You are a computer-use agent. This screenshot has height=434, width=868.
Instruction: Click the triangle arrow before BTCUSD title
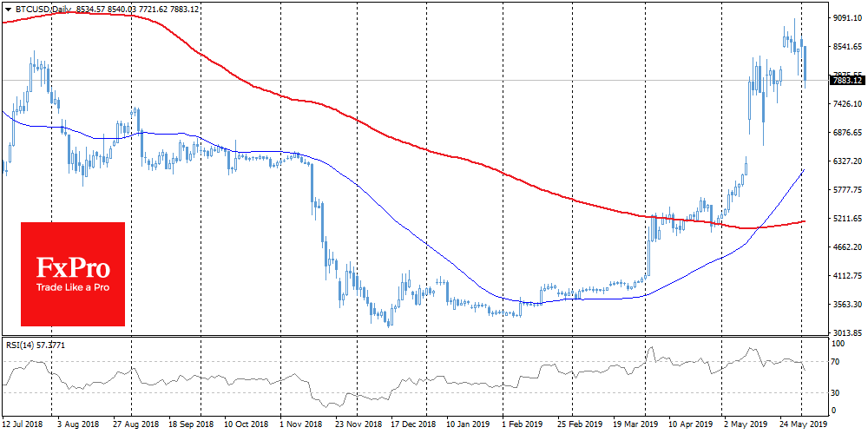click(x=8, y=6)
